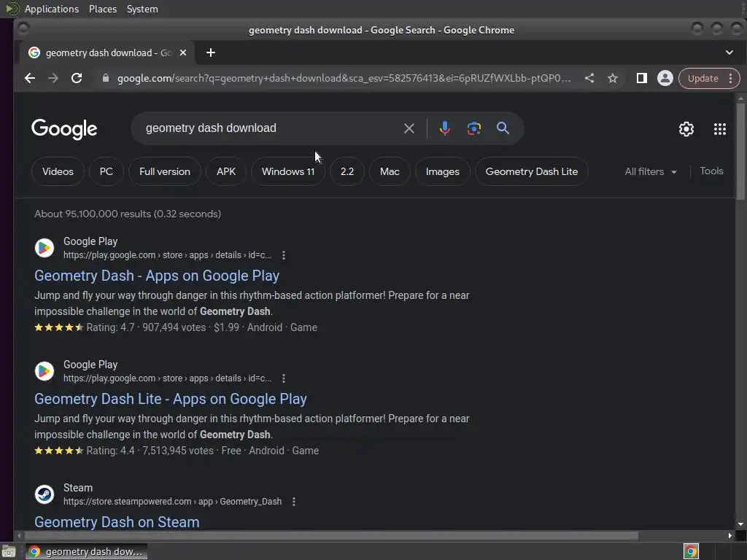
Task: Open Google settings gear icon
Action: click(686, 129)
